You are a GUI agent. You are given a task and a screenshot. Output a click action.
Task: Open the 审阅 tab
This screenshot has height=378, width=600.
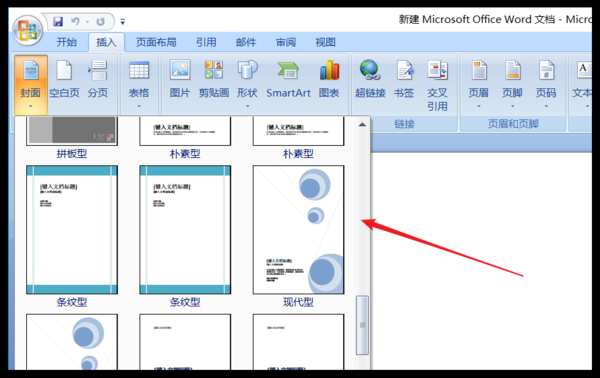pos(286,42)
